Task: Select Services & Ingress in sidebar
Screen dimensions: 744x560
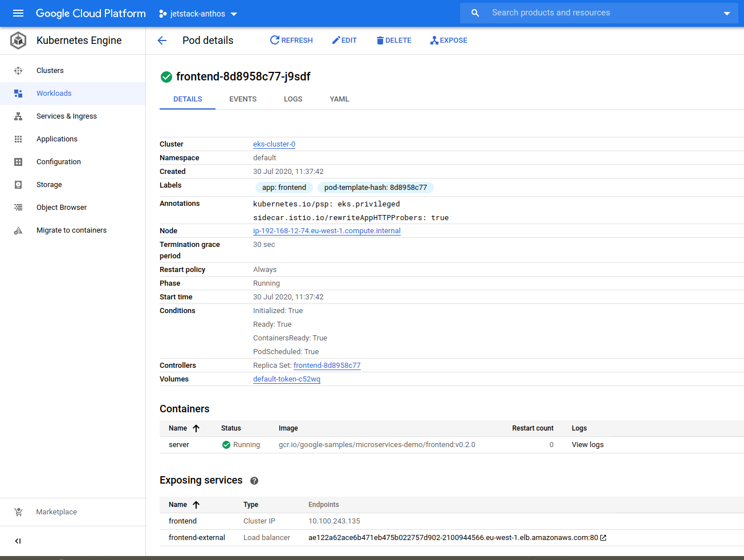Action: [66, 116]
